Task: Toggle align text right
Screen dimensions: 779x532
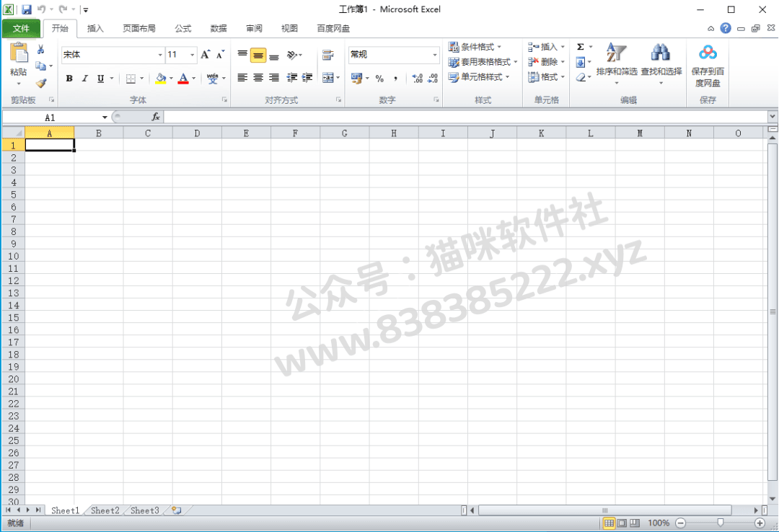Action: (274, 77)
